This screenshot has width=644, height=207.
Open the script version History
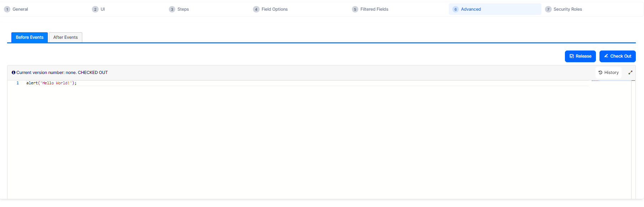608,73
